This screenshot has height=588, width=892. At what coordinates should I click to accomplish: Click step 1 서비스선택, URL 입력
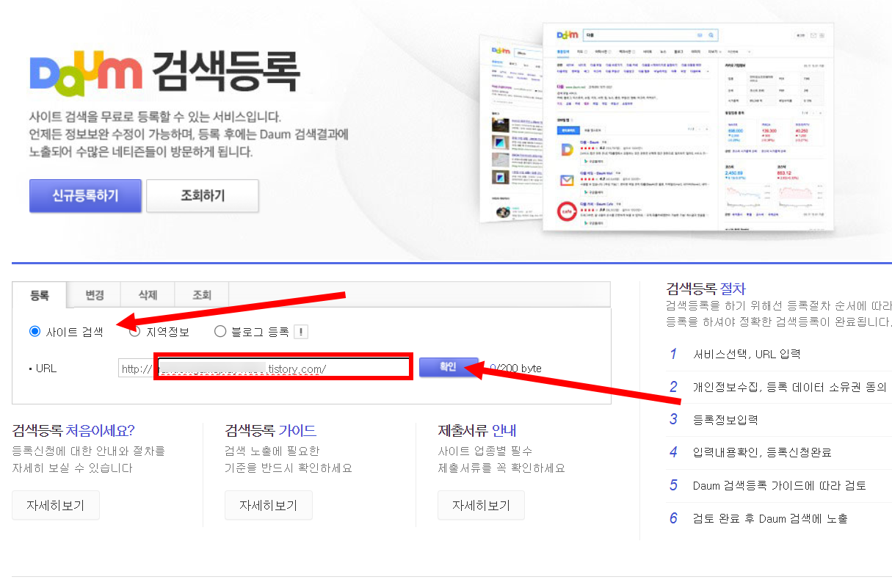pyautogui.click(x=735, y=354)
